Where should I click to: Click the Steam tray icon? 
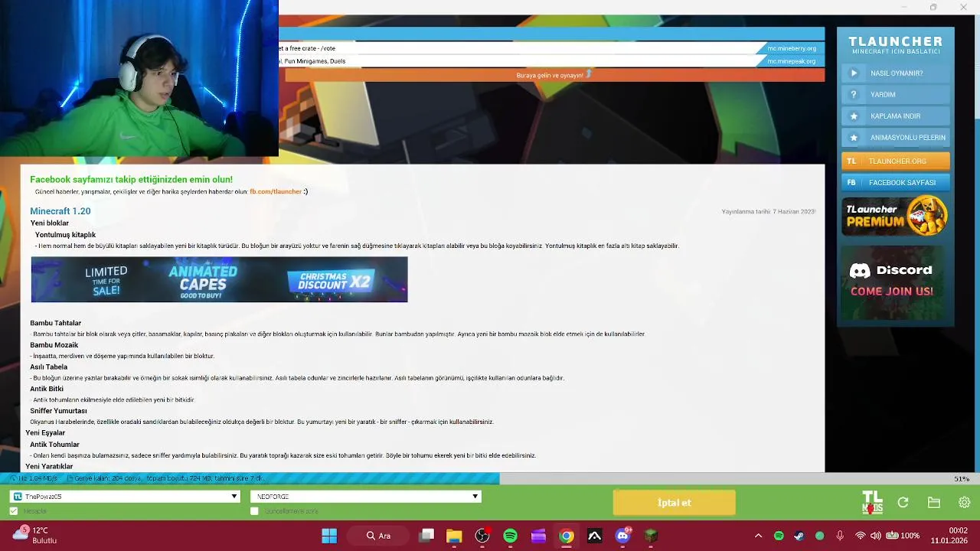click(799, 536)
